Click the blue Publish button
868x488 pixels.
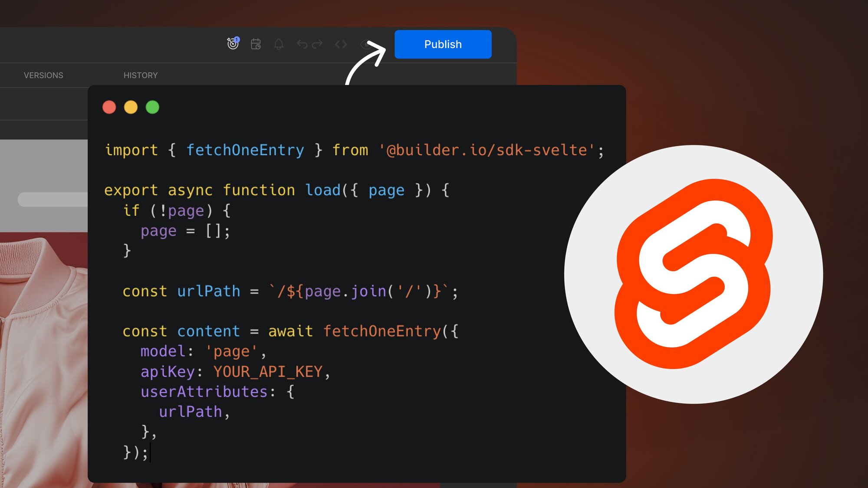443,44
